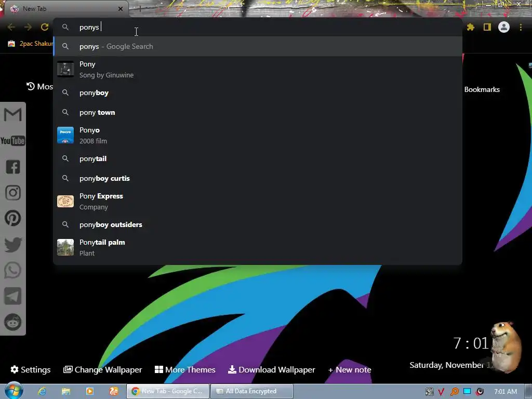Launch Internet Explorer from the taskbar
Image resolution: width=532 pixels, height=399 pixels.
click(x=42, y=391)
